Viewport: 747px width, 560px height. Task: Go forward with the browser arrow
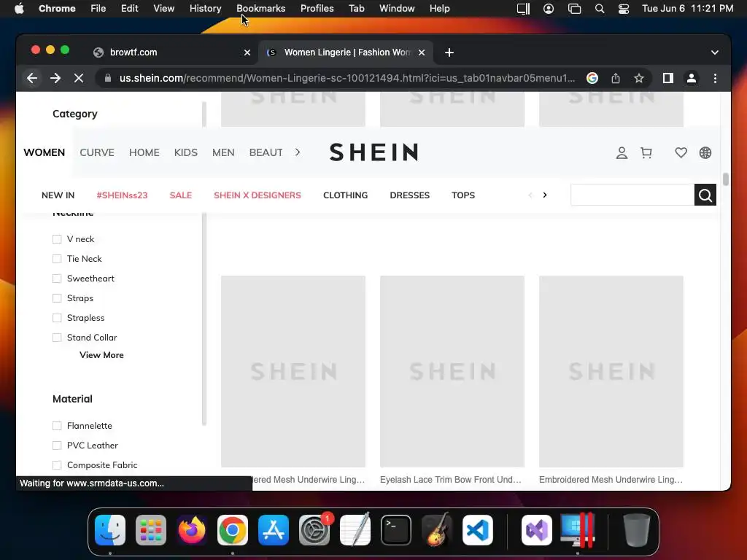[x=55, y=78]
